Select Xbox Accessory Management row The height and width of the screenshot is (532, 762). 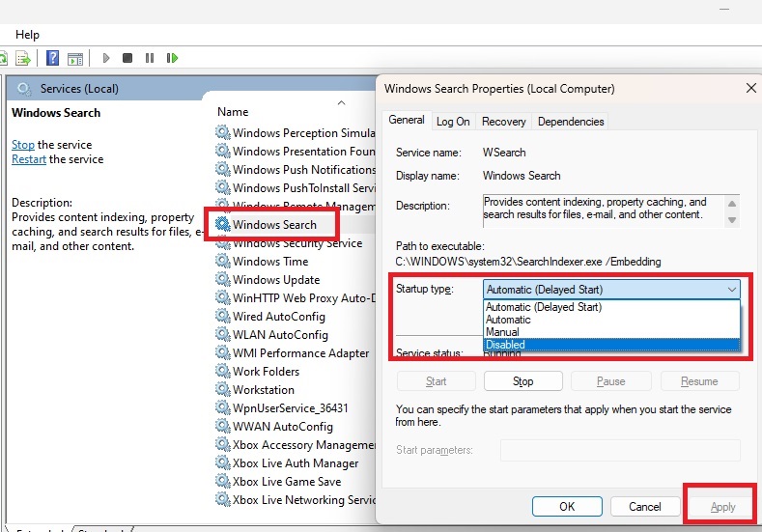(295, 444)
